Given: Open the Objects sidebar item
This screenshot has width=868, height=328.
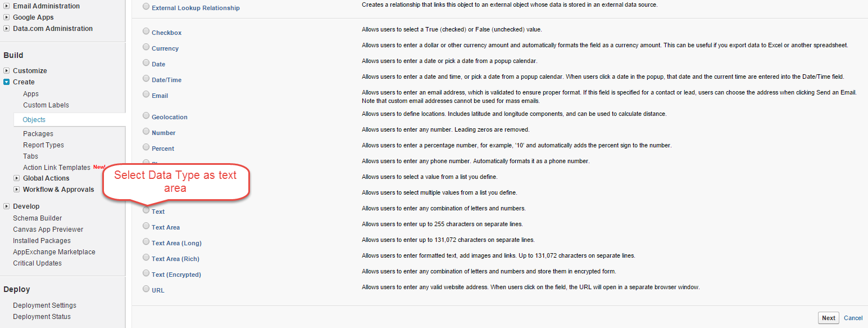Looking at the screenshot, I should (34, 120).
